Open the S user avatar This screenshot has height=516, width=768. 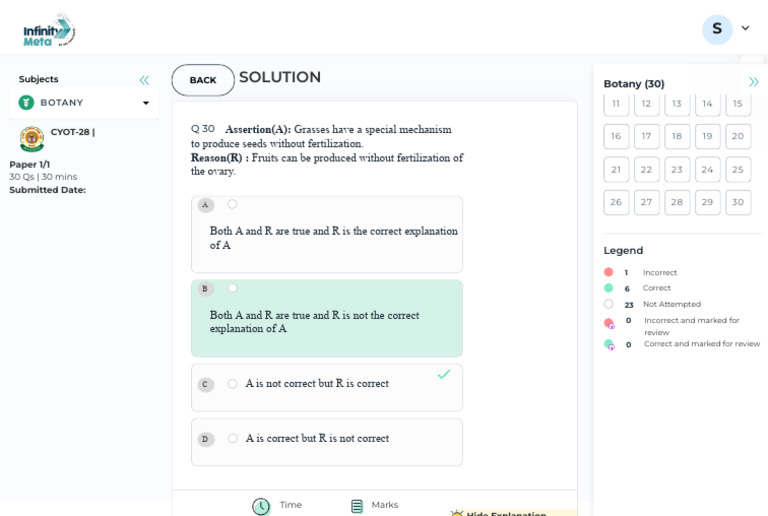pos(717,29)
